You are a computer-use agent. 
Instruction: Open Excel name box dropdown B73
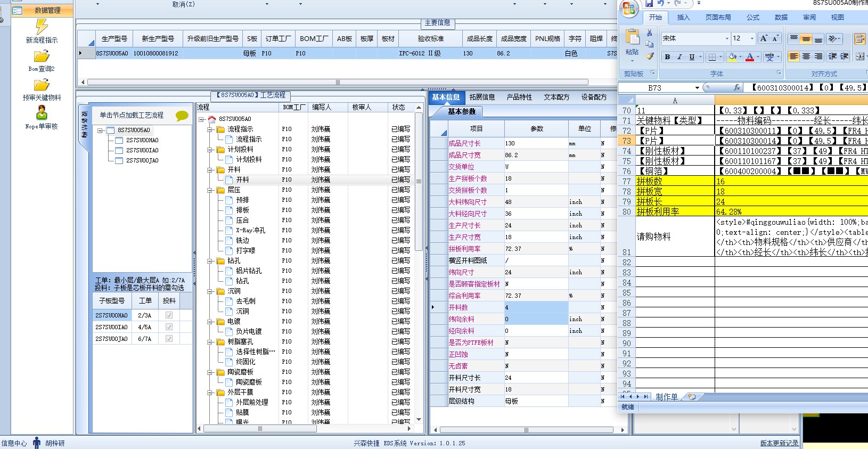(x=697, y=88)
